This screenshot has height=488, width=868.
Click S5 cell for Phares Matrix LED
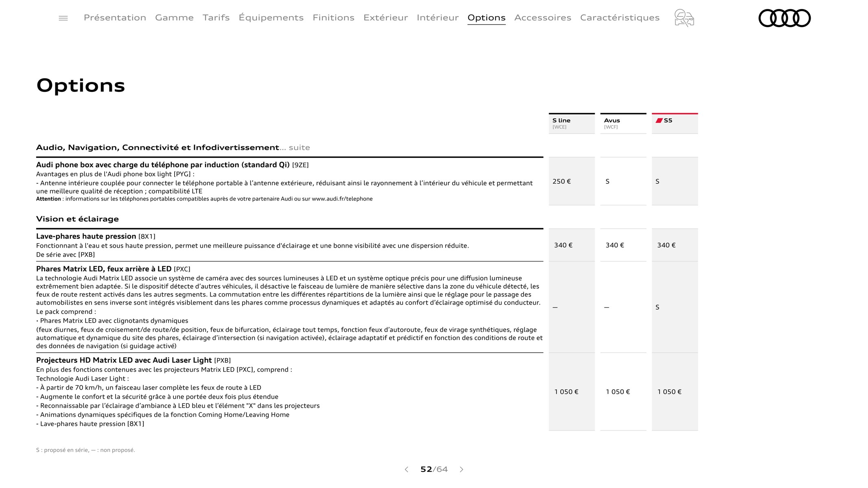tap(675, 307)
